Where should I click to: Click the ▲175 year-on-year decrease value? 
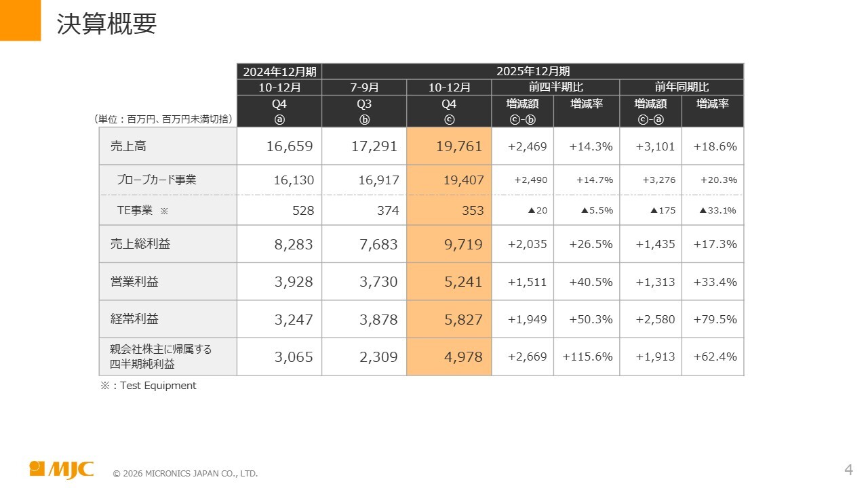pyautogui.click(x=663, y=211)
